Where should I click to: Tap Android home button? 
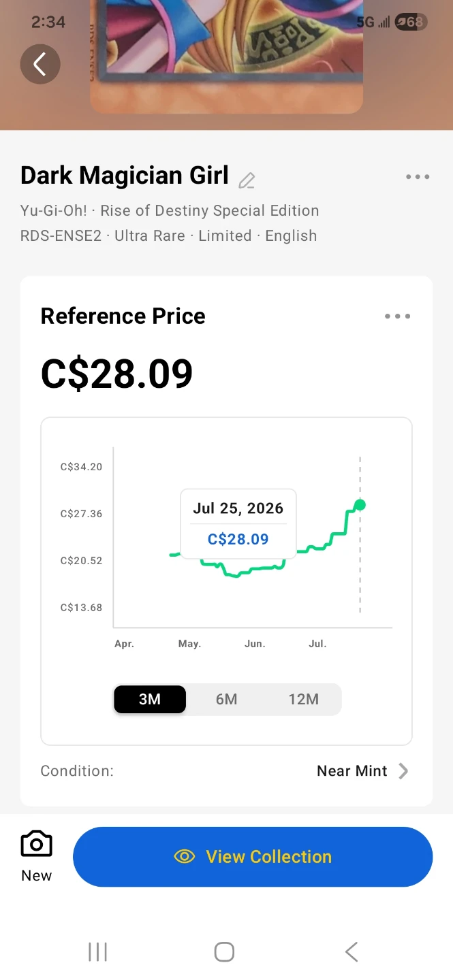coord(224,952)
